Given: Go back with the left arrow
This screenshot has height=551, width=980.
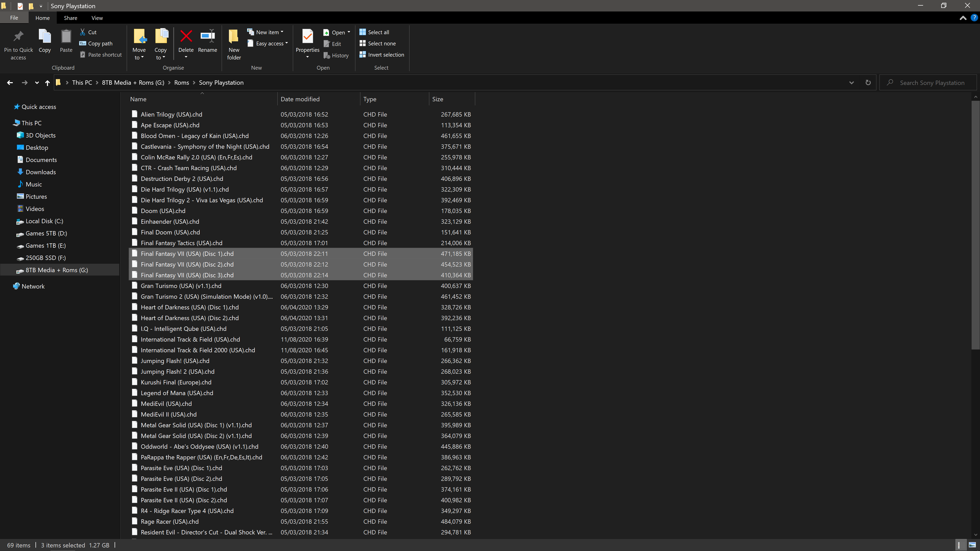Looking at the screenshot, I should [10, 82].
